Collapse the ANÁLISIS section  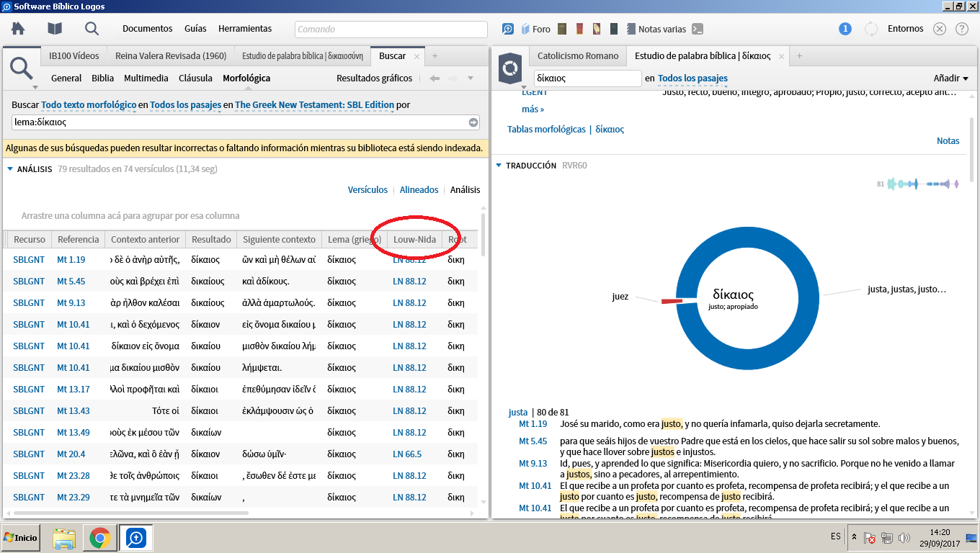[10, 169]
